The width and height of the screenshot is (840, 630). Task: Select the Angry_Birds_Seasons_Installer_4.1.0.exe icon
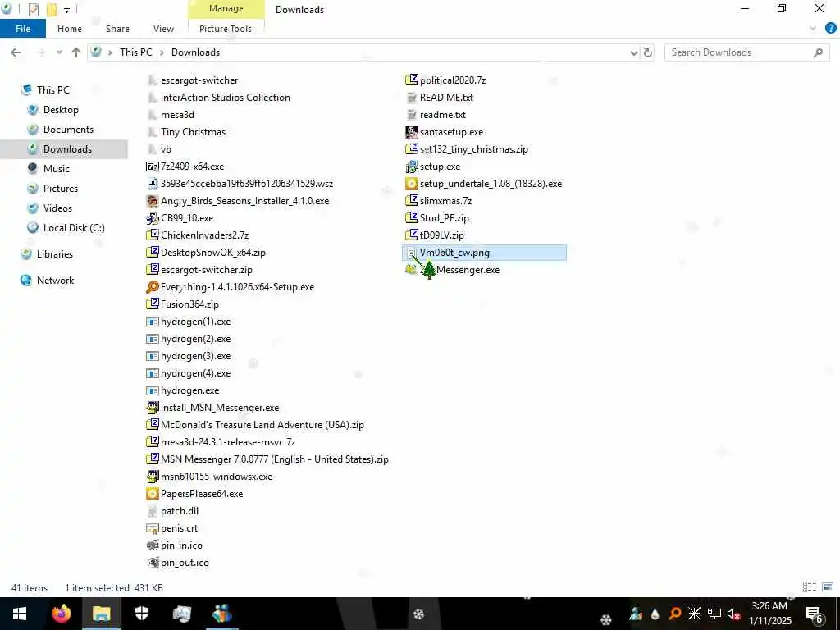[152, 201]
